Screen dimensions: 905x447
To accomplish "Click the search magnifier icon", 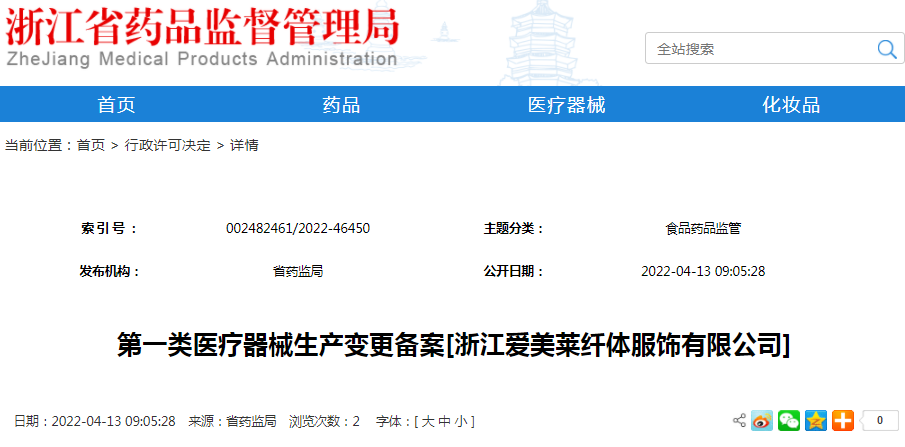I will tap(887, 49).
